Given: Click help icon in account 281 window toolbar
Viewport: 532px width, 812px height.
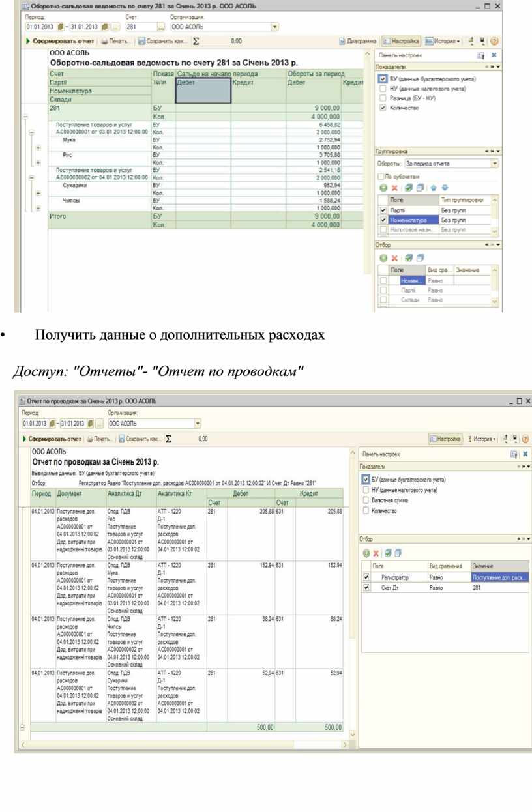Looking at the screenshot, I should (x=494, y=40).
